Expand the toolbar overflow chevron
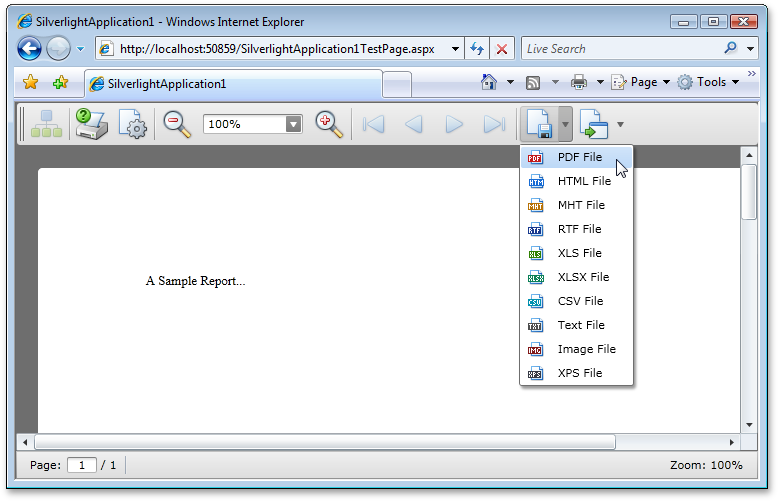Viewport: 778px width, 501px height. pyautogui.click(x=752, y=74)
